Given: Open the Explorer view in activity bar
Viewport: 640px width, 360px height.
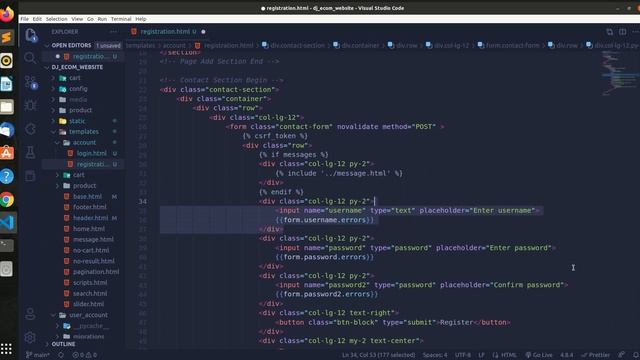Looking at the screenshot, I should tap(31, 35).
